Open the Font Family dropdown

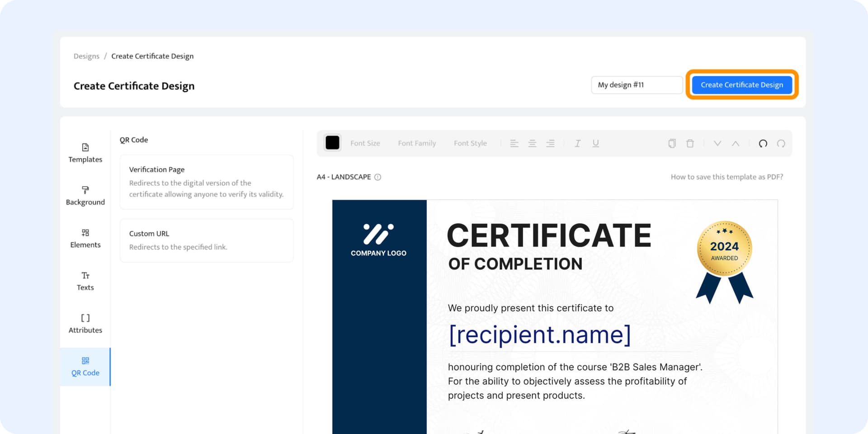[417, 143]
